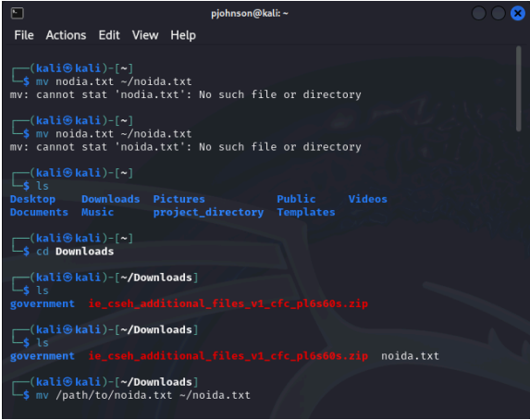Close the terminal with blue X button
The height and width of the screenshot is (420, 530).
pos(517,14)
